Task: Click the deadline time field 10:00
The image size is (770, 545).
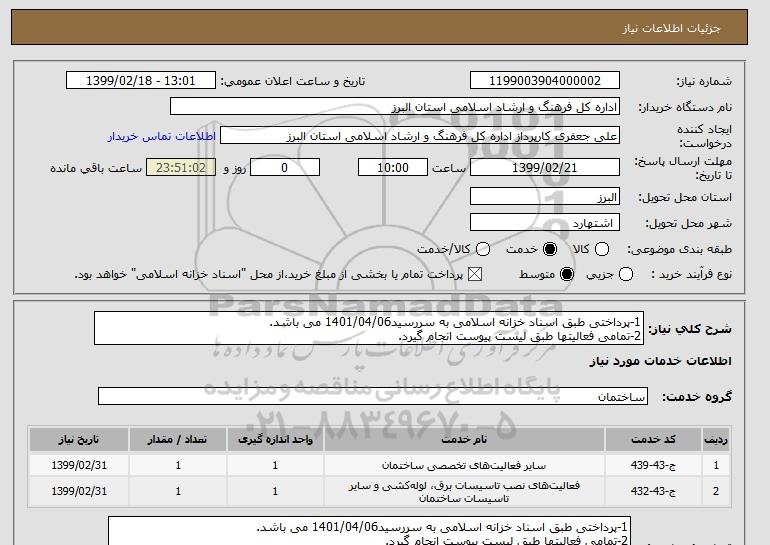Action: [x=393, y=167]
